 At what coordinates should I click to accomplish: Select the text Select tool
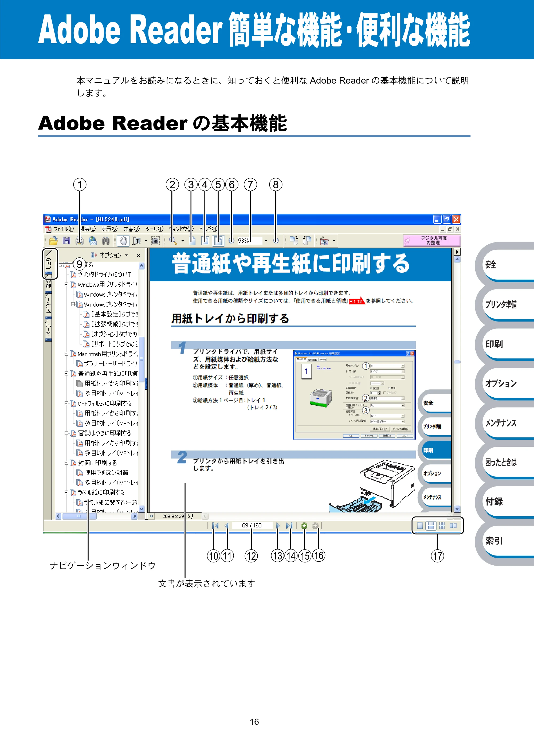click(x=137, y=241)
